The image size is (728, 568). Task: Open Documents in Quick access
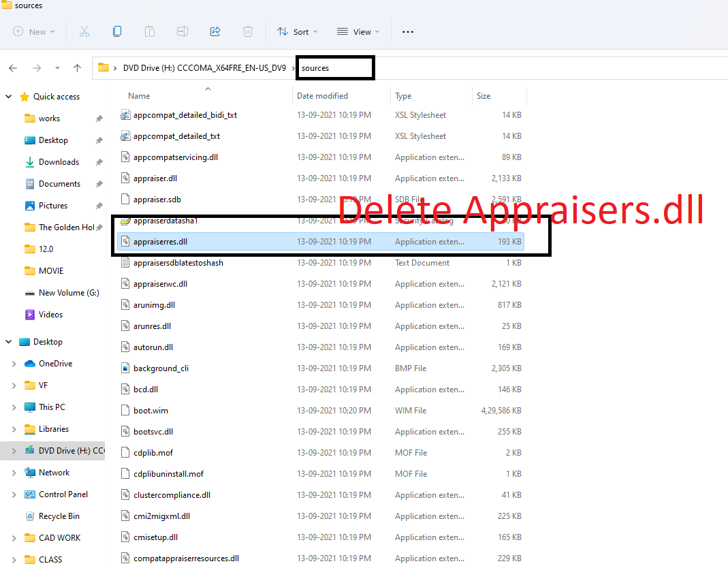pyautogui.click(x=59, y=184)
